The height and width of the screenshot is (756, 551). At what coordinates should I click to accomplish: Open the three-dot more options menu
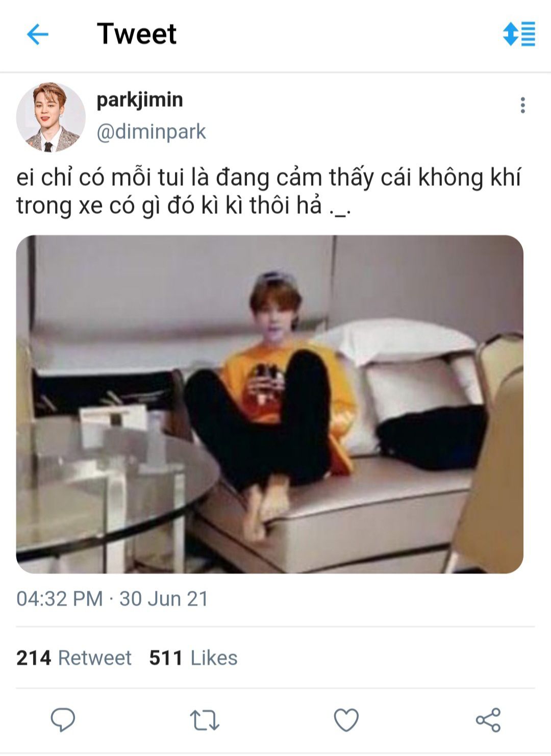522,105
